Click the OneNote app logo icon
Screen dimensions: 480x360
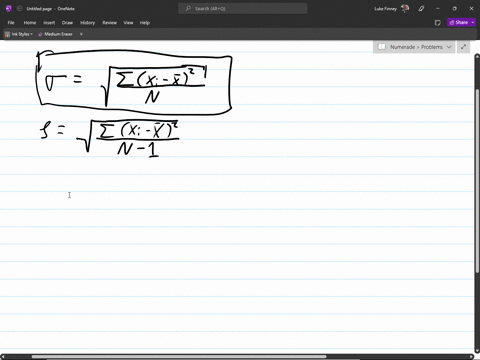9,9
